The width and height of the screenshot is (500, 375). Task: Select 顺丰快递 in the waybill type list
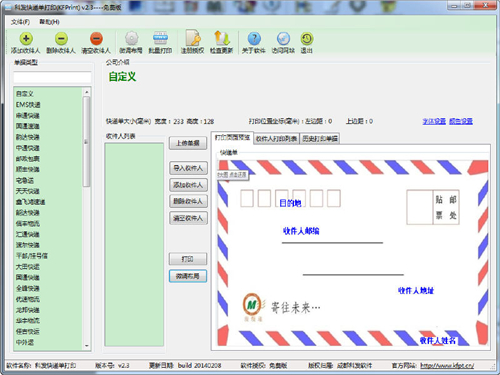(28, 169)
